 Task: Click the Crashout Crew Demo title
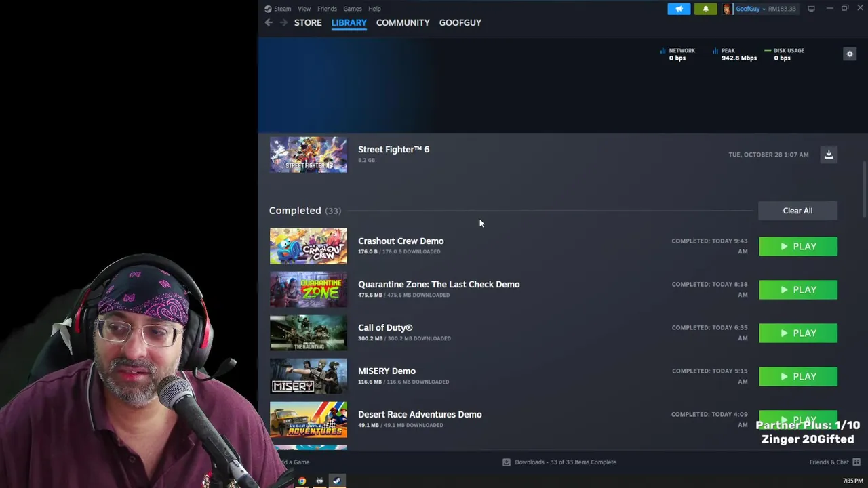tap(401, 241)
